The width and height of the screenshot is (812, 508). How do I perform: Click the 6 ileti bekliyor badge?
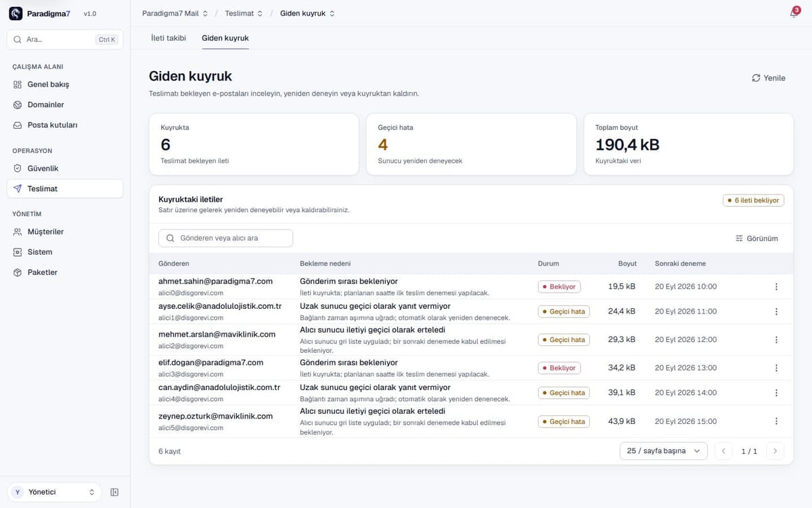tap(753, 200)
